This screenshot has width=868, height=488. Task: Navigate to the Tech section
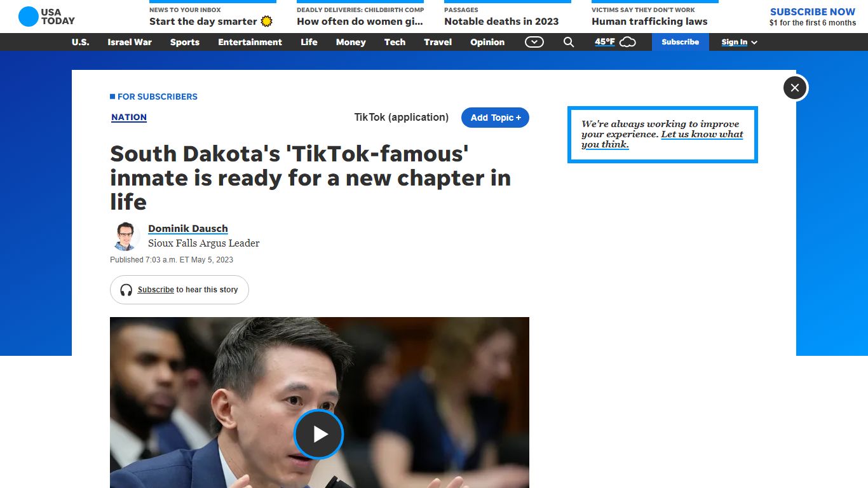[395, 42]
